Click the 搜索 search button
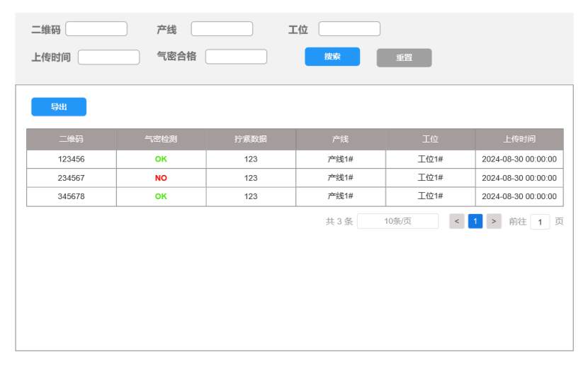This screenshot has width=588, height=365. [332, 57]
